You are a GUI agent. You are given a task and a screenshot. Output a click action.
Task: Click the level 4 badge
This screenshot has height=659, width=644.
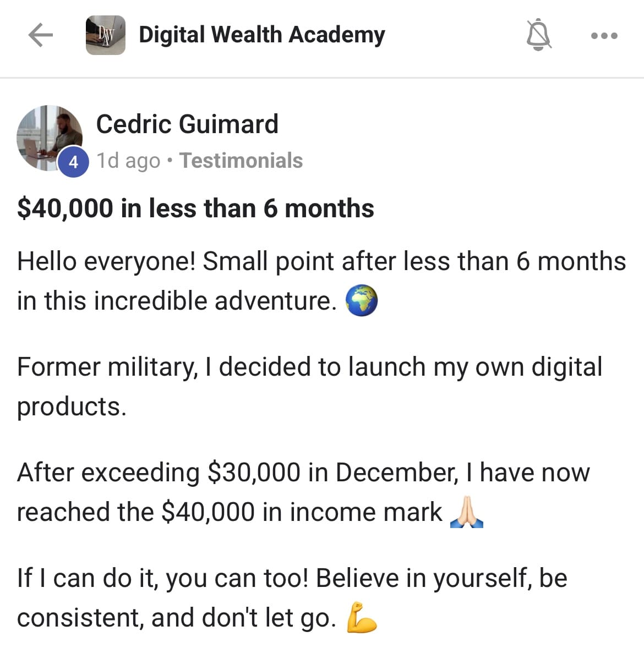pos(73,162)
